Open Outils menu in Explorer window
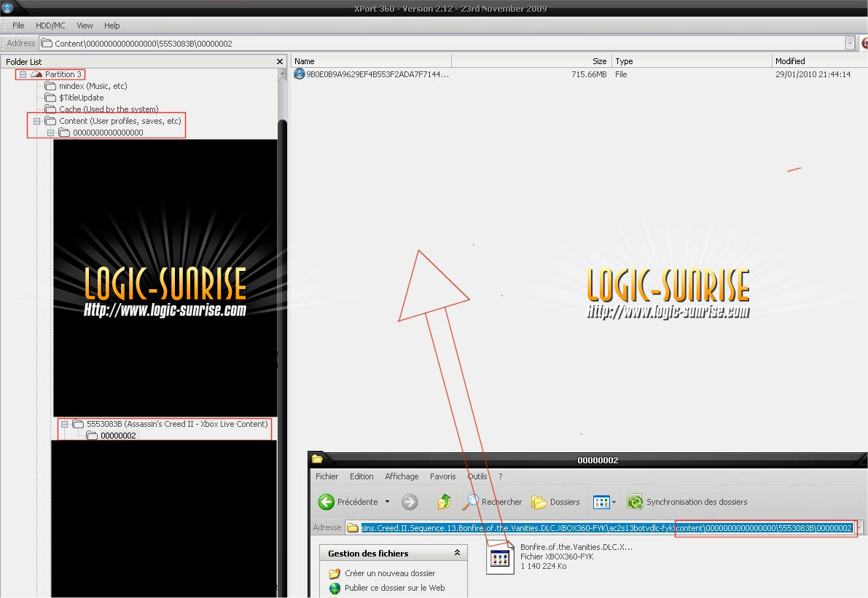This screenshot has height=598, width=868. (x=477, y=476)
